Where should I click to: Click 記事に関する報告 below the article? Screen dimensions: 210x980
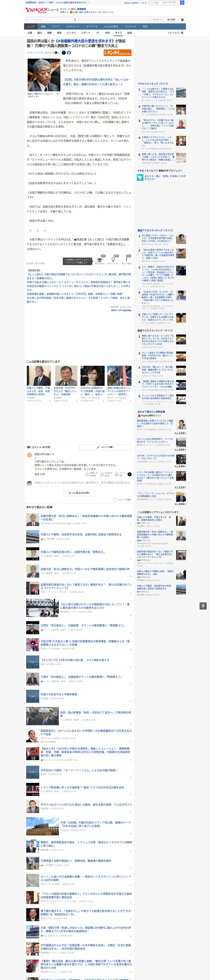(36, 263)
